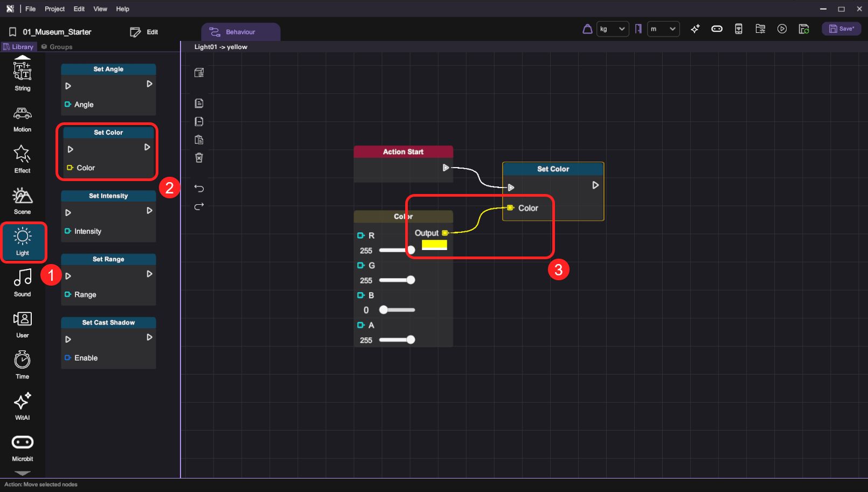
Task: Open the Motion category icon
Action: pos(23,118)
